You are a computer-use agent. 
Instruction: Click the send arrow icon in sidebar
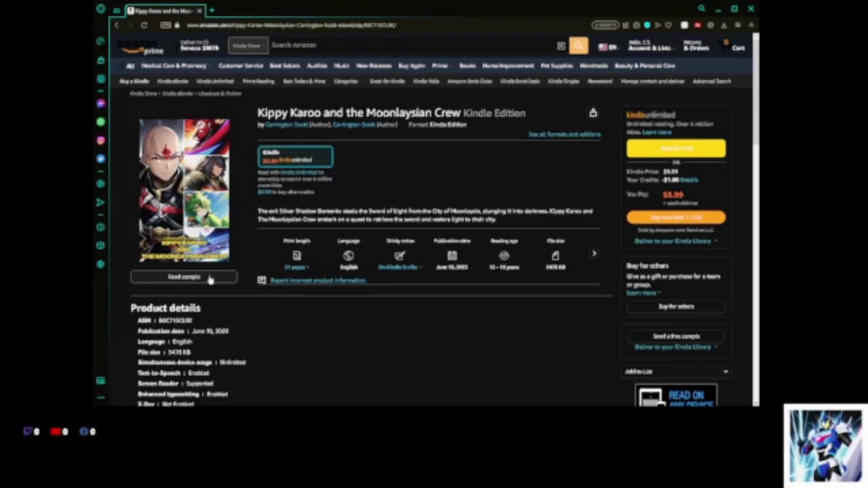pyautogui.click(x=101, y=202)
